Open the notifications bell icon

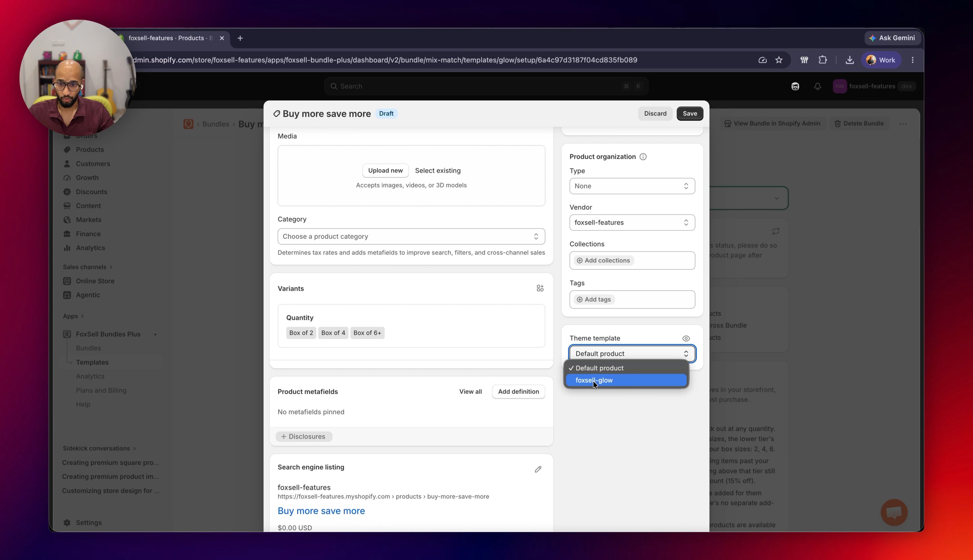click(818, 86)
